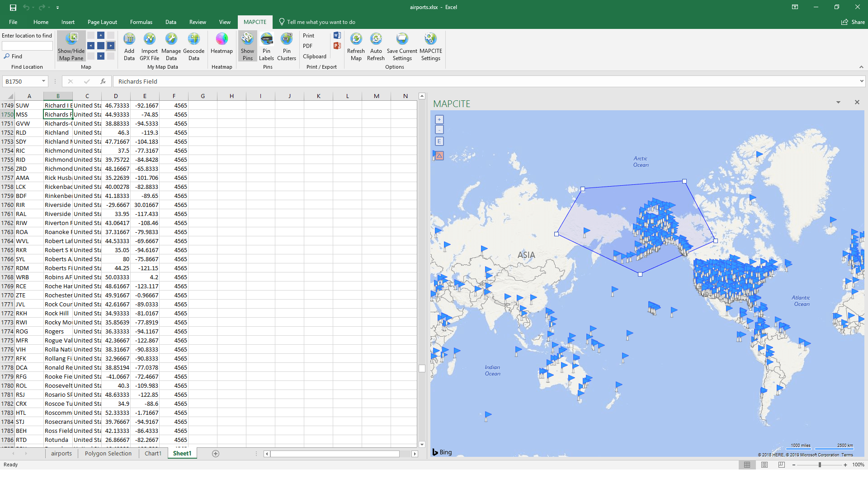Pan the map left with the arrow
This screenshot has width=868, height=488.
point(91,46)
